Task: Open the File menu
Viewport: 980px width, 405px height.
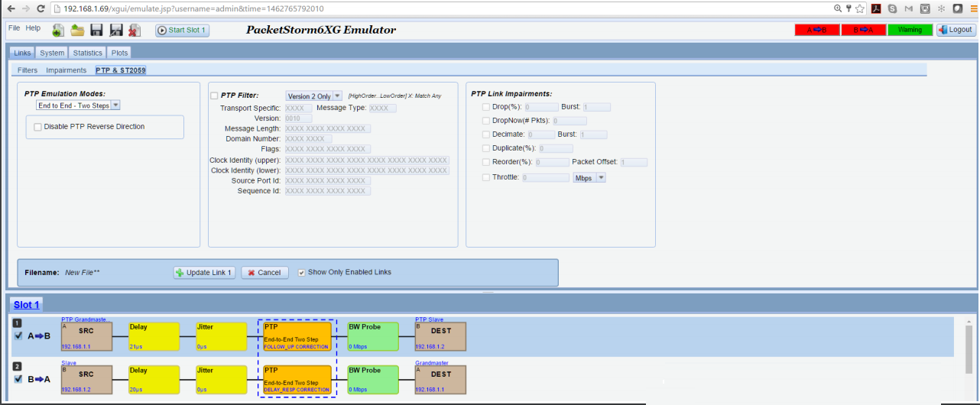Action: 14,28
